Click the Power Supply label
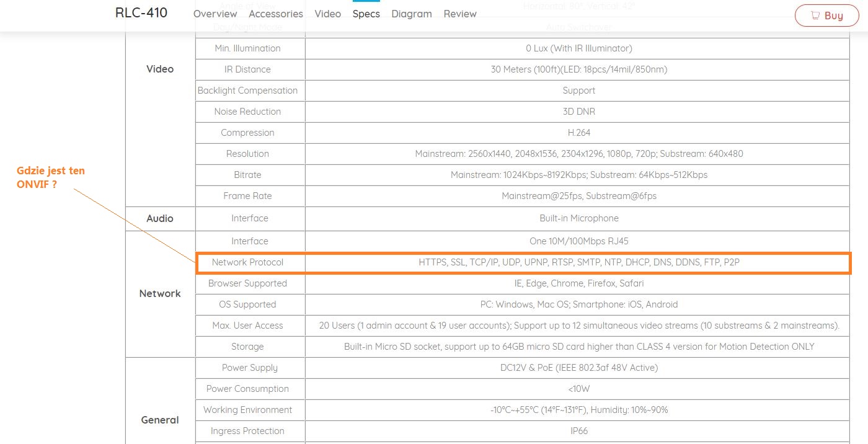This screenshot has width=868, height=444. point(250,368)
